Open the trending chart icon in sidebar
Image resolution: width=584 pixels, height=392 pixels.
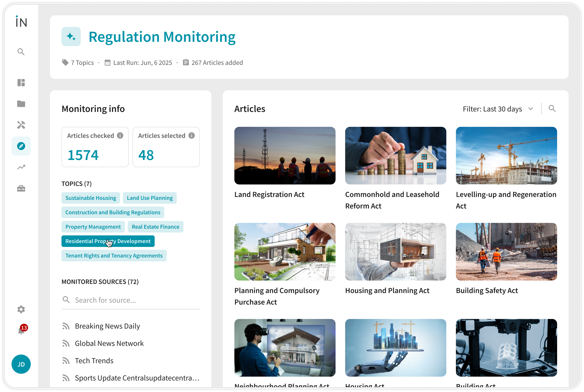[x=21, y=167]
